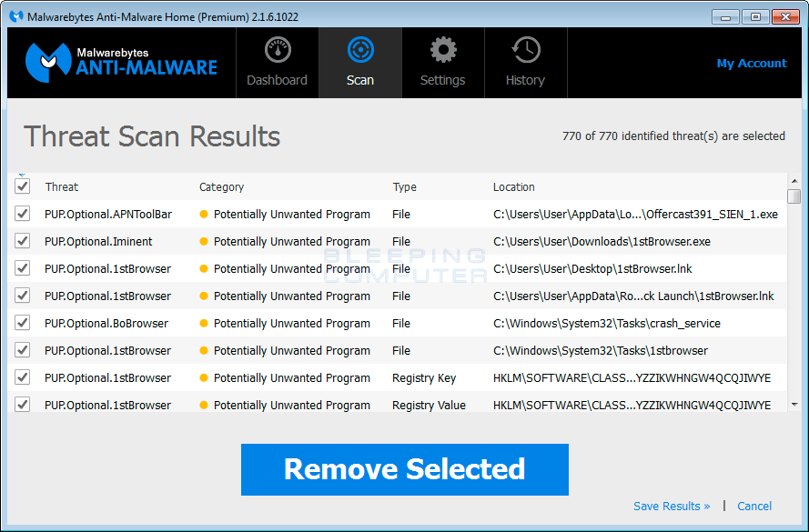Switch to the Dashboard tab label

[x=277, y=80]
